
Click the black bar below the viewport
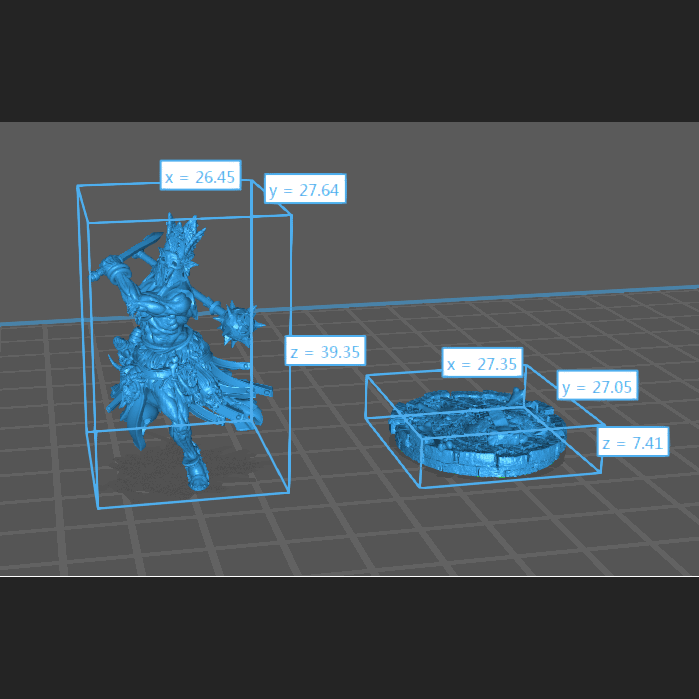(x=350, y=638)
